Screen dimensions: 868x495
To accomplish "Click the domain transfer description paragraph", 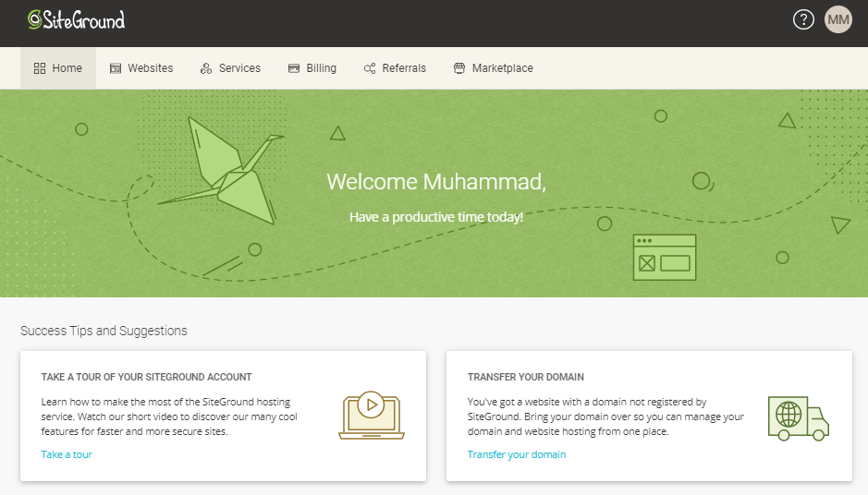I will tap(605, 417).
